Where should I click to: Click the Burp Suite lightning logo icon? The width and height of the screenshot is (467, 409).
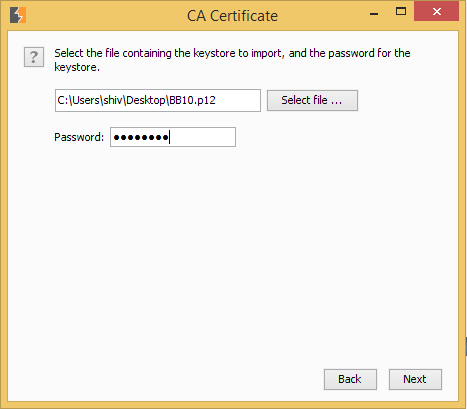(x=18, y=15)
